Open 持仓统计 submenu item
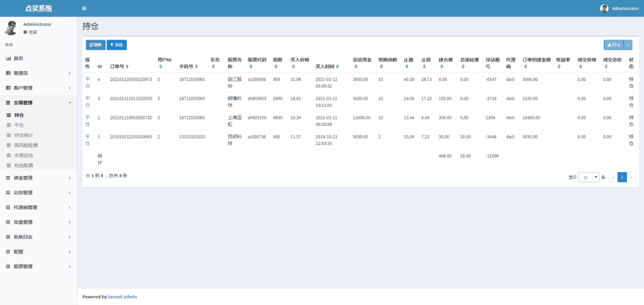The image size is (644, 305). [24, 135]
